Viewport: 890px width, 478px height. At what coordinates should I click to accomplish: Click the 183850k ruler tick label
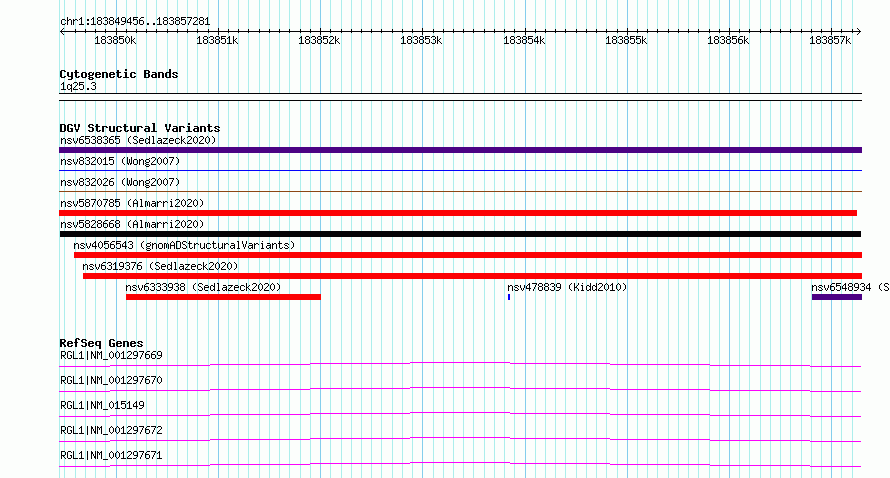(x=115, y=41)
